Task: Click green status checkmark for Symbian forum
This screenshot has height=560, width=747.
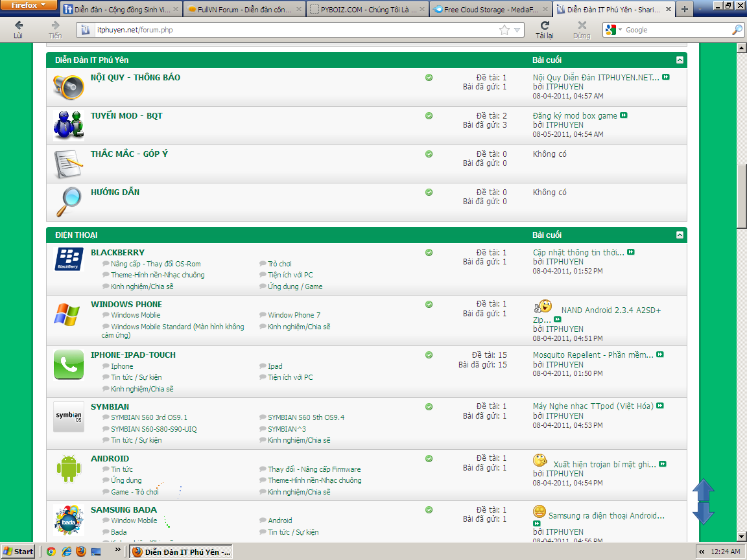Action: point(429,406)
